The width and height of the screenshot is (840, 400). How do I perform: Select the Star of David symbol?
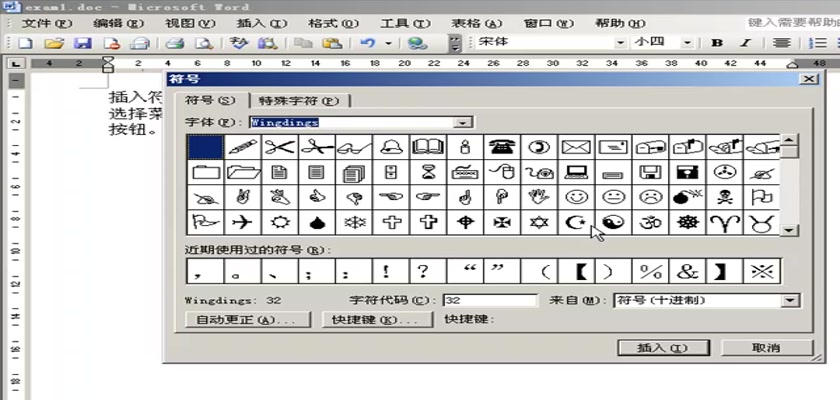point(539,222)
